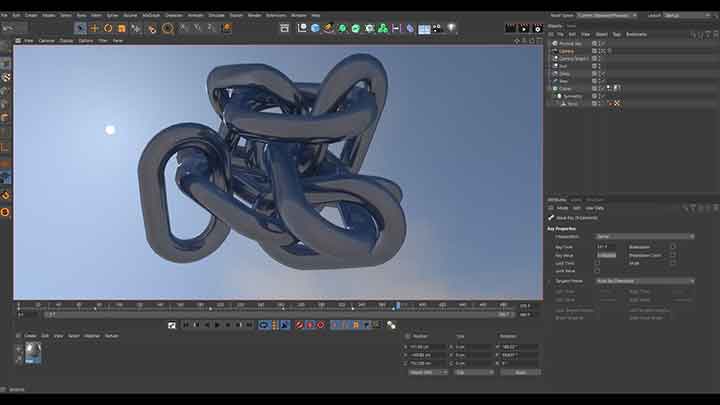Open the Render menu
The height and width of the screenshot is (405, 720).
click(254, 15)
